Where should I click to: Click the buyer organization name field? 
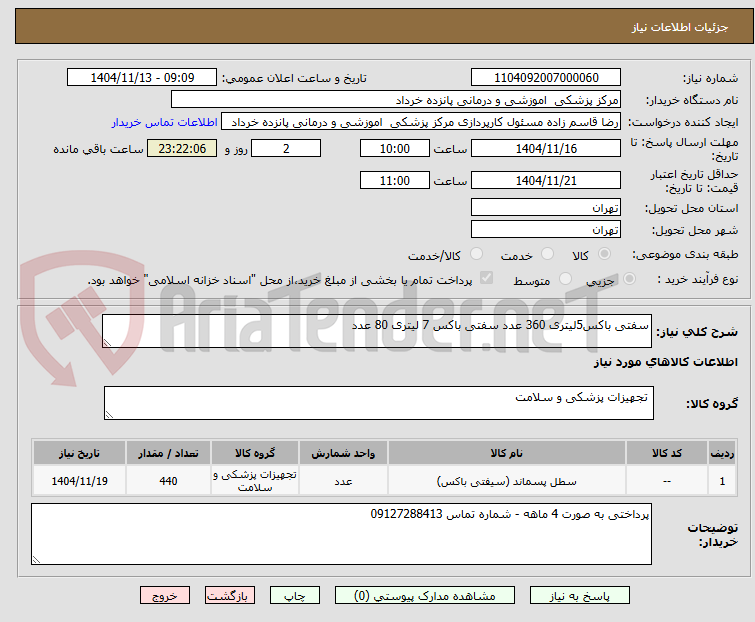pyautogui.click(x=396, y=100)
